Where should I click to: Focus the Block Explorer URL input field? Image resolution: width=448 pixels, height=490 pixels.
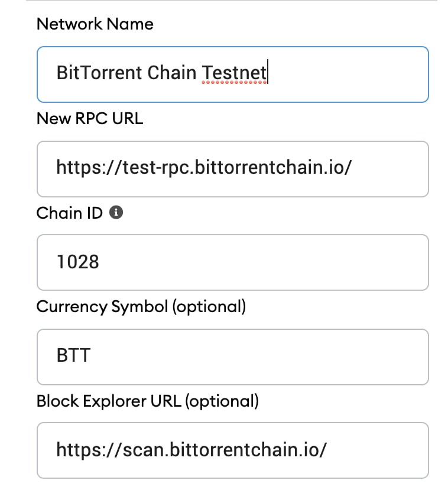point(233,450)
